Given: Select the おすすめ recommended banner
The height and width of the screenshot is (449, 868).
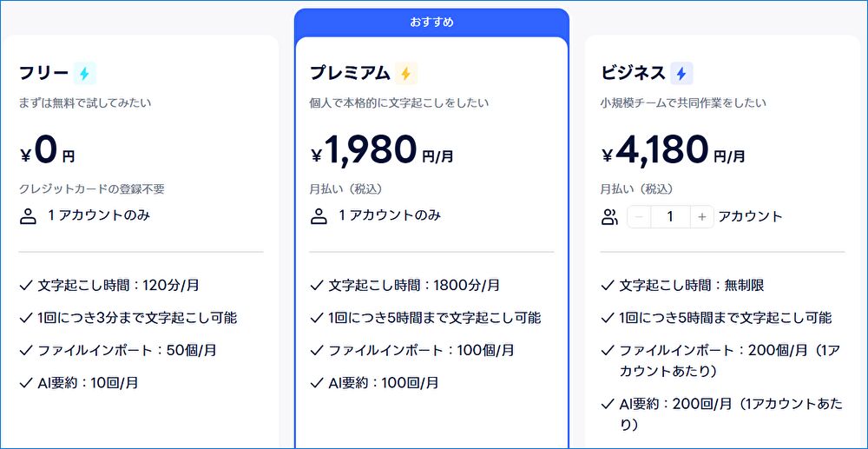Looking at the screenshot, I should coord(431,23).
